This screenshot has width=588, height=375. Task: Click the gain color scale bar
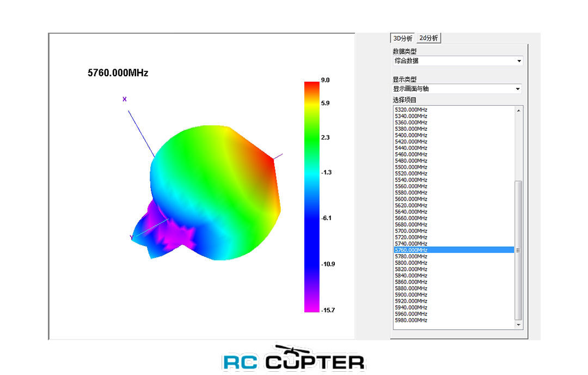click(311, 197)
